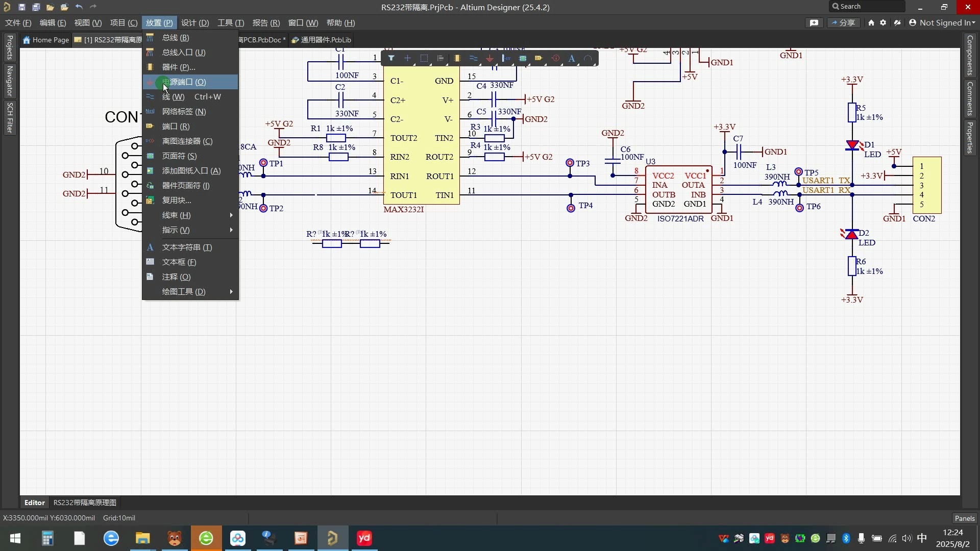Click the Save icon in title bar
The height and width of the screenshot is (551, 980).
pos(21,7)
